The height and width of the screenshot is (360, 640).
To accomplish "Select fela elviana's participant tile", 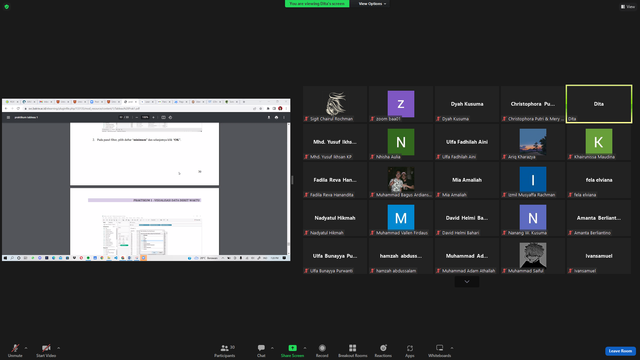I will [599, 180].
